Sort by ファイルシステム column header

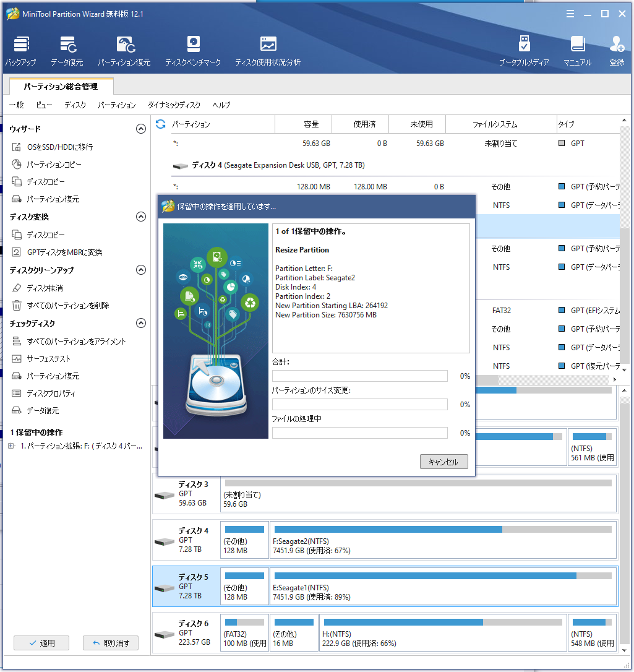click(501, 124)
